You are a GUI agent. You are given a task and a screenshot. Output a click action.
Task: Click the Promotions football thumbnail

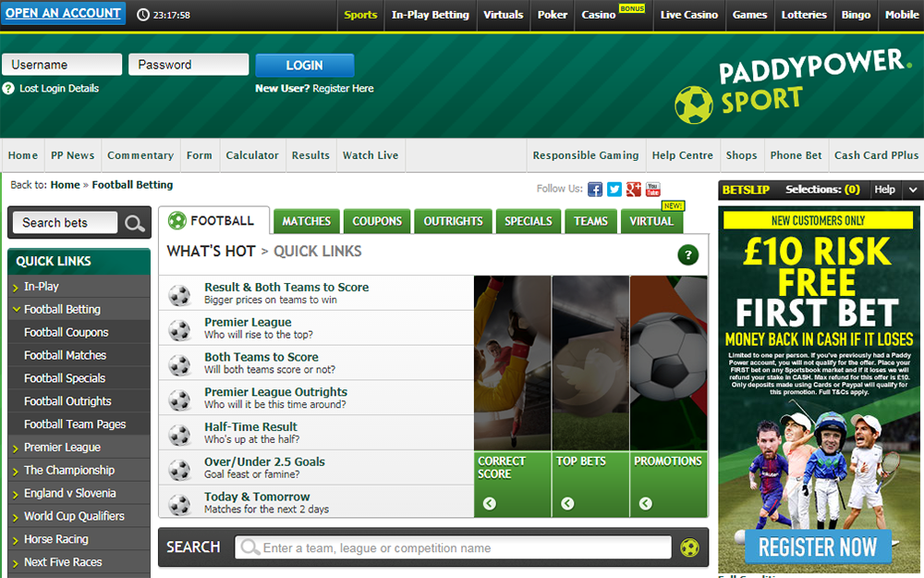(x=668, y=363)
